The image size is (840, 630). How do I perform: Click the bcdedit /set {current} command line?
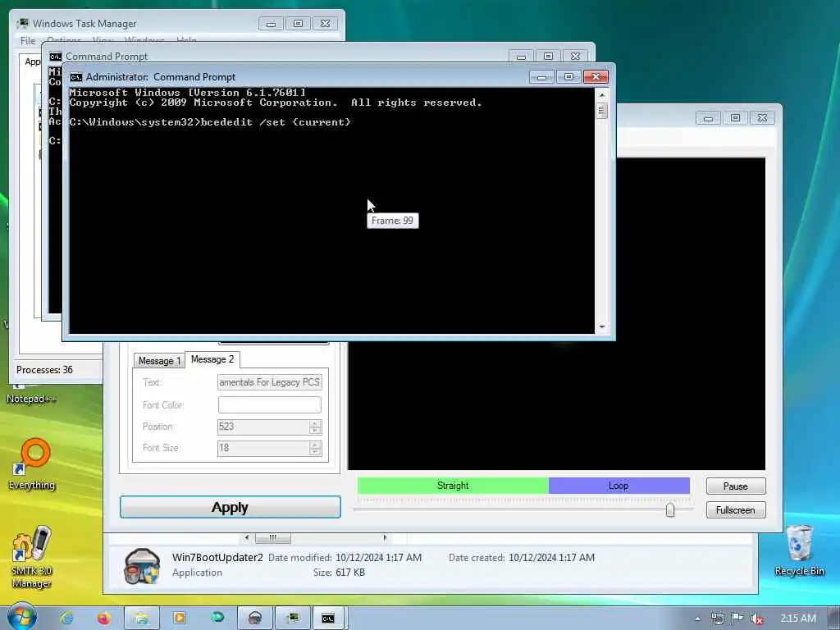click(276, 122)
